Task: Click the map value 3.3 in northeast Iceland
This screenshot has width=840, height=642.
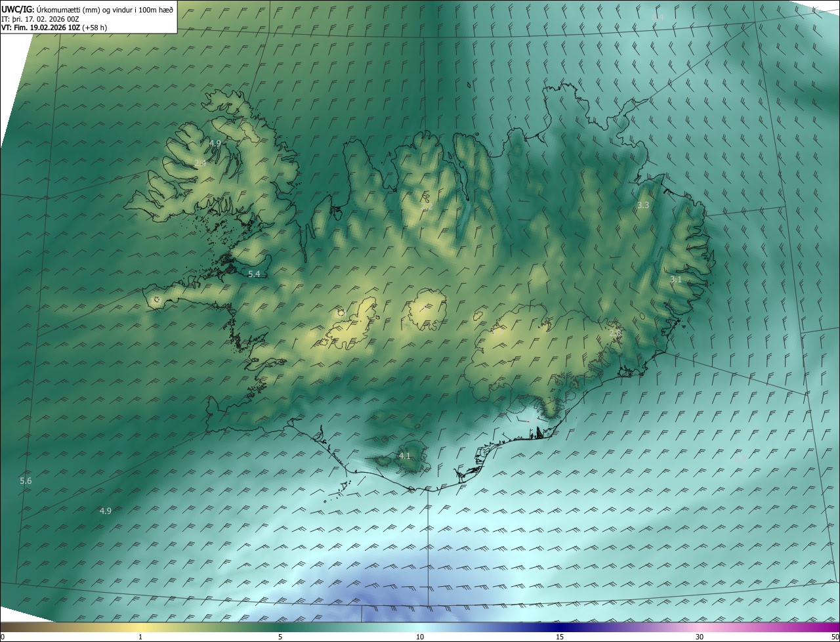Action: pyautogui.click(x=643, y=205)
